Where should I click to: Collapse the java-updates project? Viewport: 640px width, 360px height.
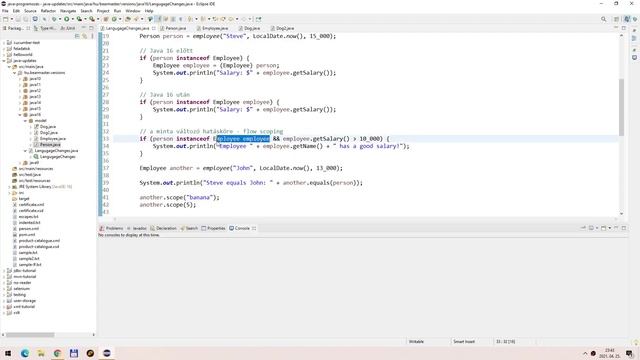4,60
